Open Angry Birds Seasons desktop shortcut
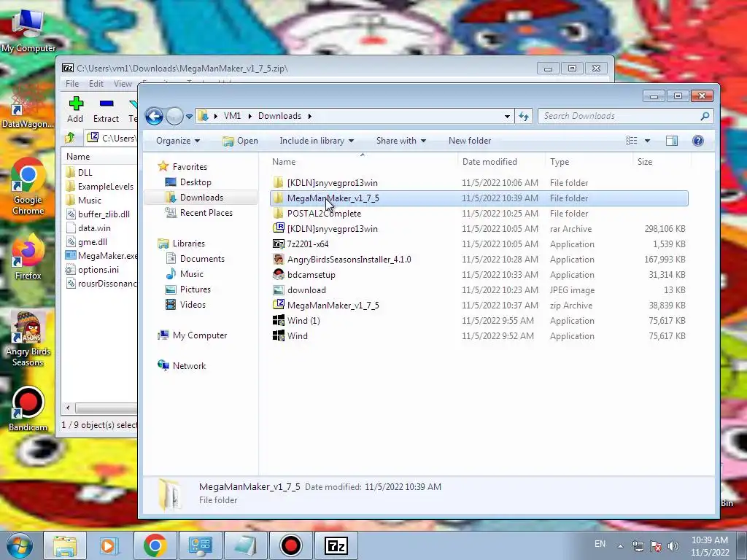The height and width of the screenshot is (560, 747). pyautogui.click(x=28, y=339)
